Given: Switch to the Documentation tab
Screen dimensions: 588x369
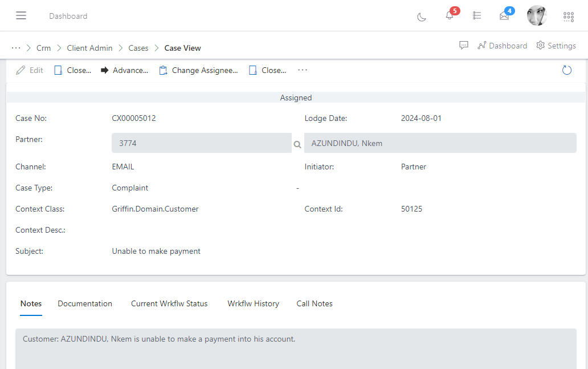Looking at the screenshot, I should pyautogui.click(x=85, y=303).
